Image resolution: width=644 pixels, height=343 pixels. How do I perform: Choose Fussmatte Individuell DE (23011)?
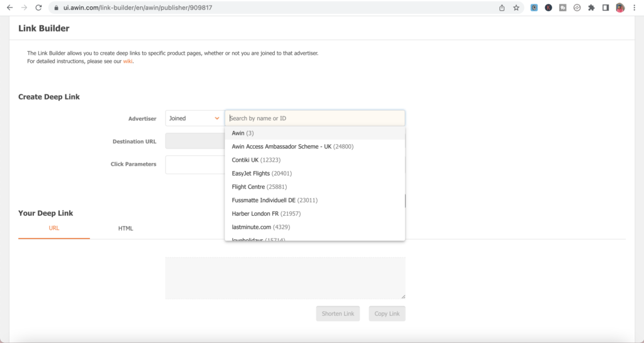(x=315, y=200)
